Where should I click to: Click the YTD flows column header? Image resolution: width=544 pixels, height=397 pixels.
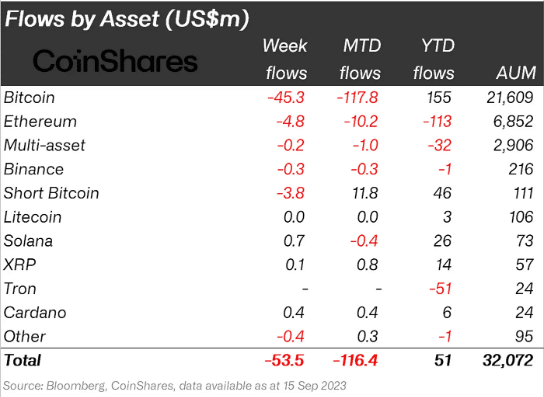(434, 59)
